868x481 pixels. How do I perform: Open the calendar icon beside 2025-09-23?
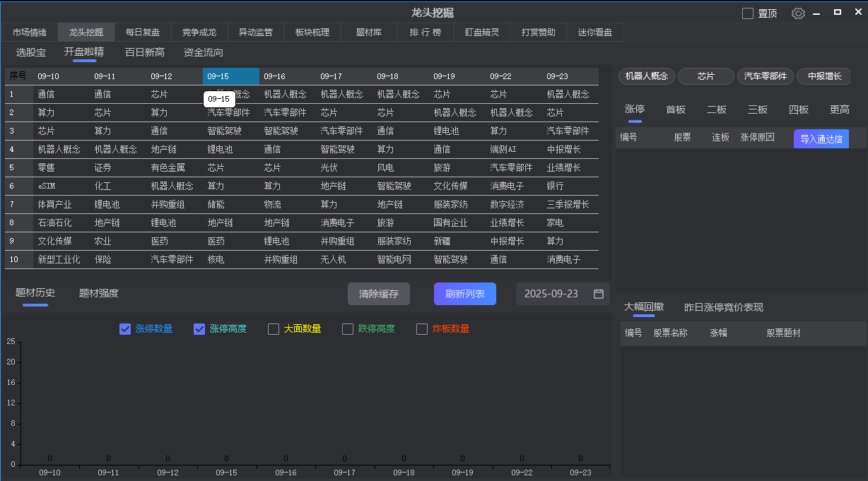tap(598, 294)
